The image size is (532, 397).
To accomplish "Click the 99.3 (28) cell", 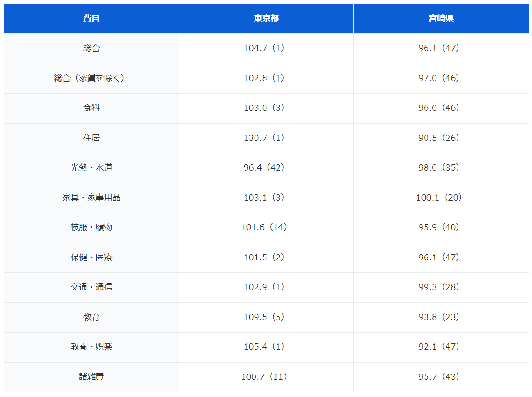I will (x=441, y=287).
